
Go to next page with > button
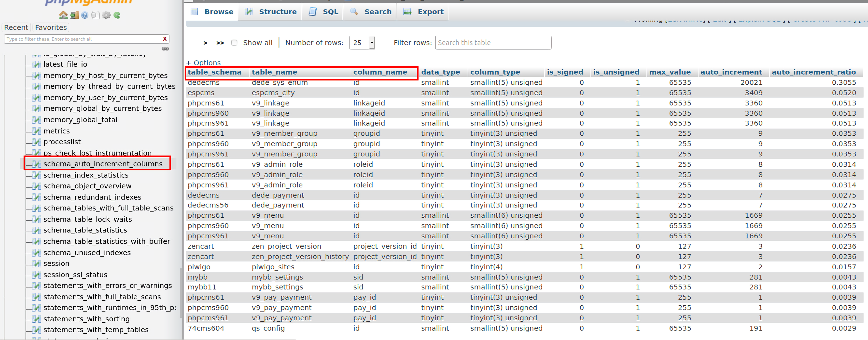click(x=205, y=43)
